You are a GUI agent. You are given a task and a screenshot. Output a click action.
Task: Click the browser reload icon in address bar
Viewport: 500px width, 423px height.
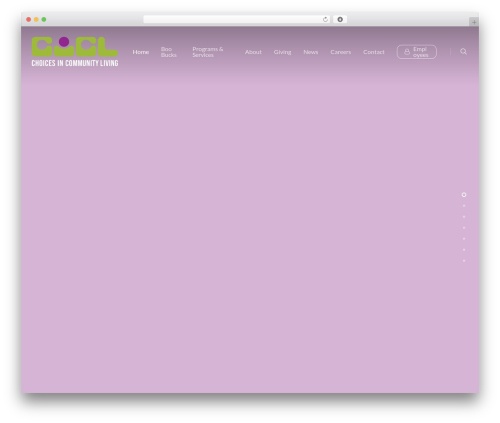coord(325,20)
